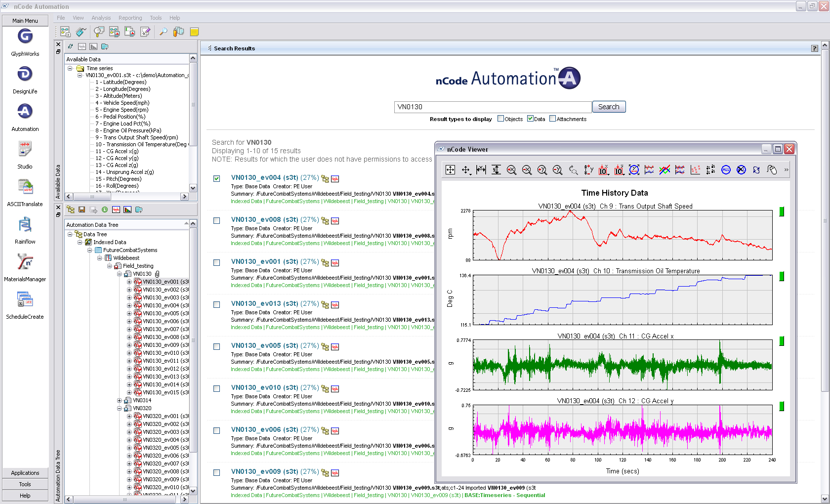Open the Analysis menu
830x504 pixels.
pyautogui.click(x=101, y=18)
